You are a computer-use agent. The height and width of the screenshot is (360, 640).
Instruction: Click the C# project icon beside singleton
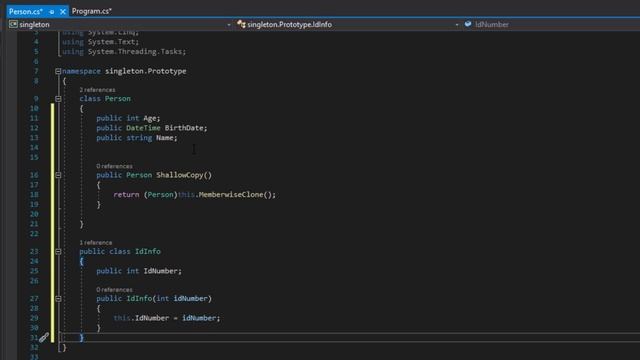point(13,24)
